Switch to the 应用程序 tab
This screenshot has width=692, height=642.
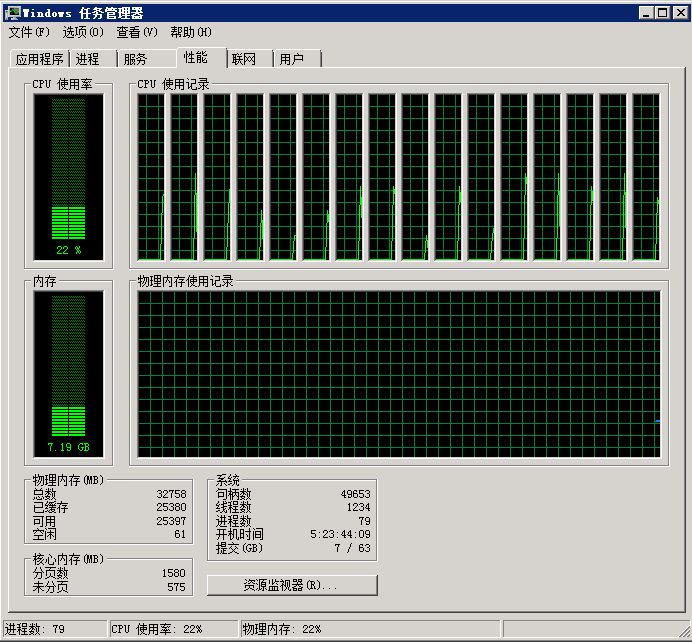[x=40, y=59]
